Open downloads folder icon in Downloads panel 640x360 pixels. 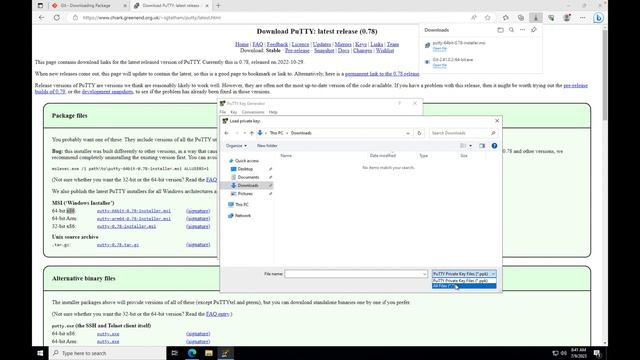[500, 30]
